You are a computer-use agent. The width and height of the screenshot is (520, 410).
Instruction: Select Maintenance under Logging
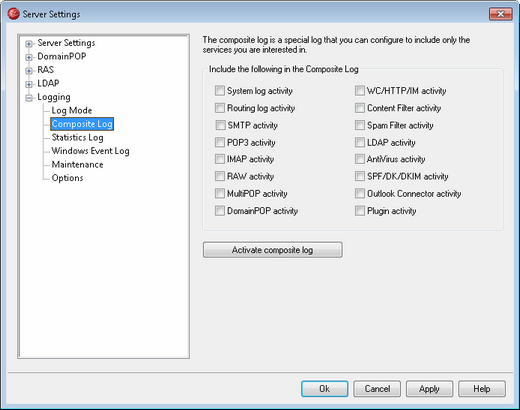pyautogui.click(x=77, y=164)
